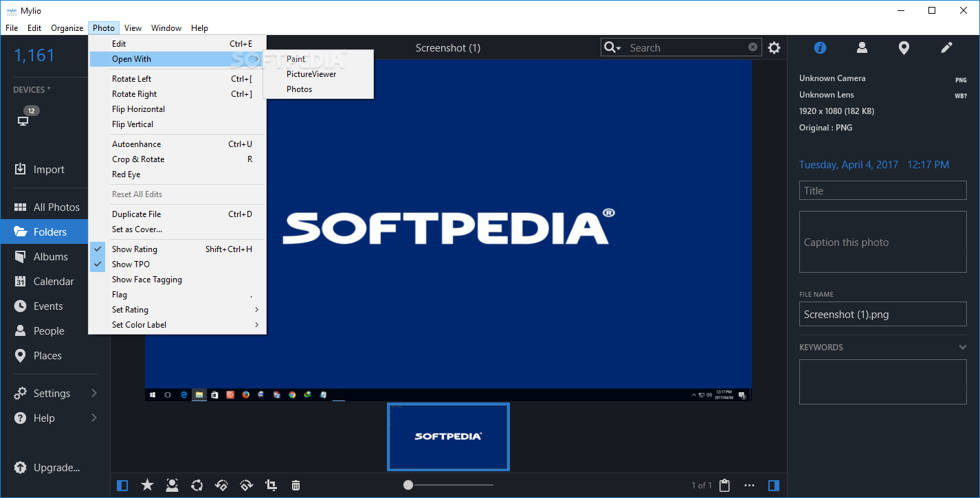Select Red Eye menu entry
The height and width of the screenshot is (498, 980).
177,174
